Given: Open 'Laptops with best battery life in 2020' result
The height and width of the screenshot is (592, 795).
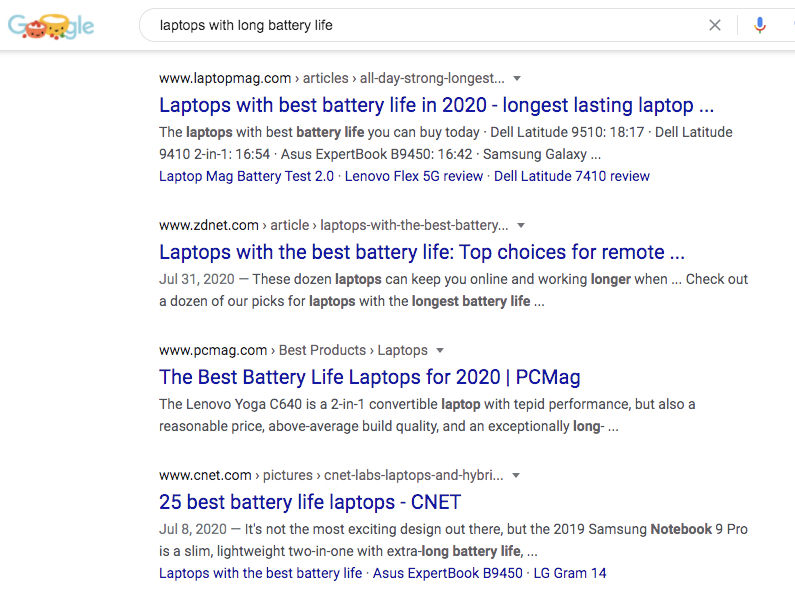Looking at the screenshot, I should (436, 105).
